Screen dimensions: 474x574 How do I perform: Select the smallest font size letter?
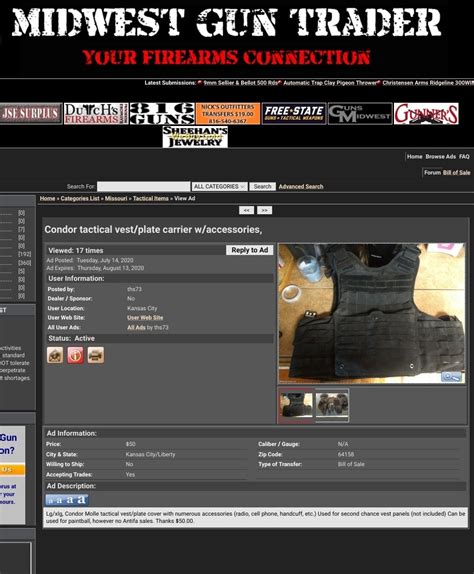(51, 500)
